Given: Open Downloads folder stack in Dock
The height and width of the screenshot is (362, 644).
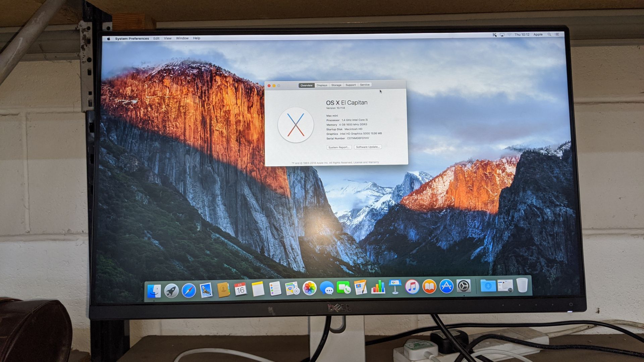Looking at the screenshot, I should click(488, 286).
